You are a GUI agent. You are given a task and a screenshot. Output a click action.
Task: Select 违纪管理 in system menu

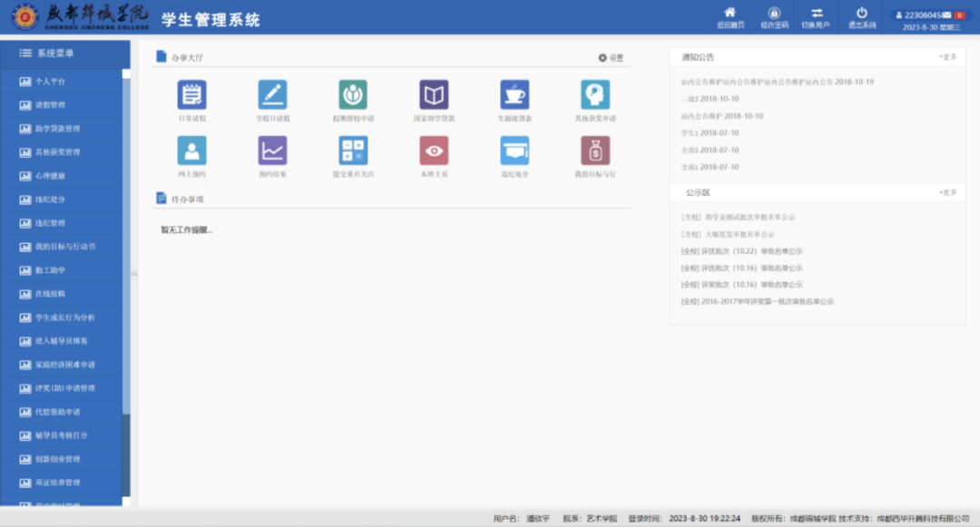(62, 223)
